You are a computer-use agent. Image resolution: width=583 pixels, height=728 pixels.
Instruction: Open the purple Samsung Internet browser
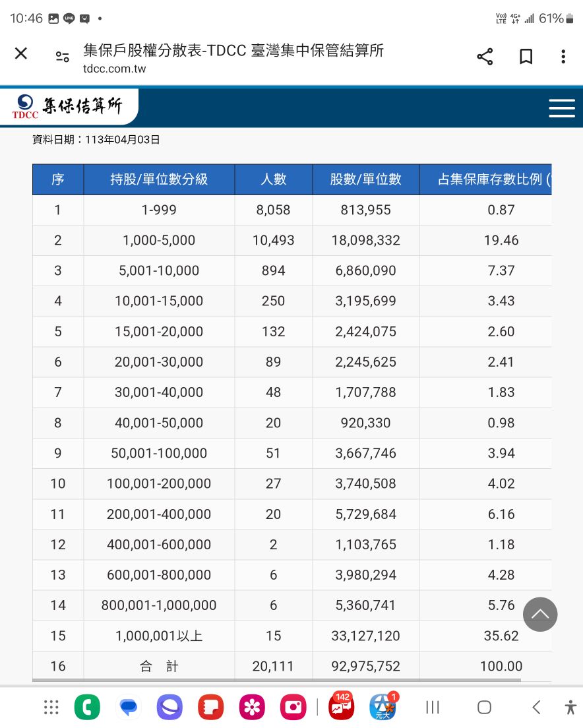click(169, 707)
